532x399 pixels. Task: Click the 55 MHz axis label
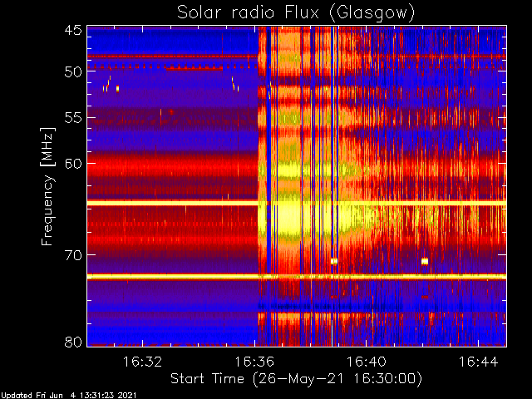point(73,118)
